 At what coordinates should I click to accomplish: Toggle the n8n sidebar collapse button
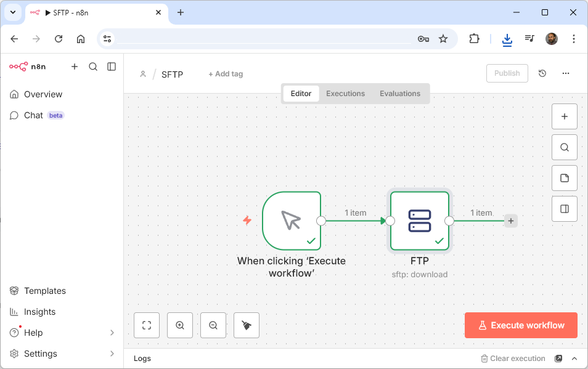coord(112,67)
